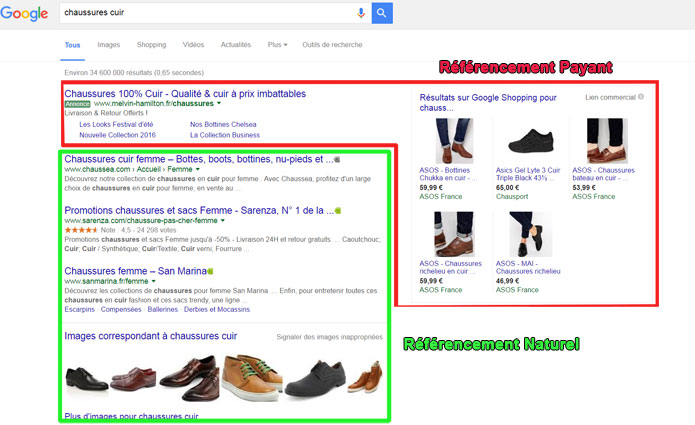Open the ASOS - Chaussures bateau en cuir link
Screen dimensions: 695x425
tap(603, 174)
